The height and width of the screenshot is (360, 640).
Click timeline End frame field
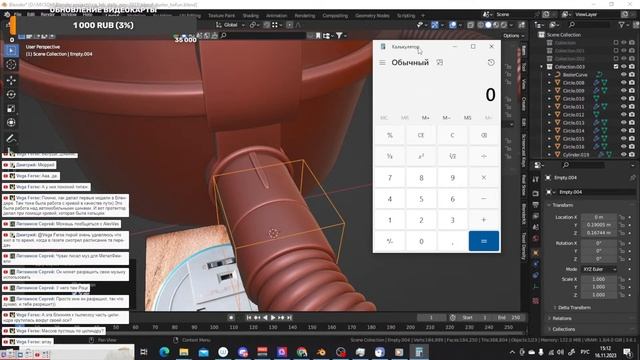click(x=509, y=318)
